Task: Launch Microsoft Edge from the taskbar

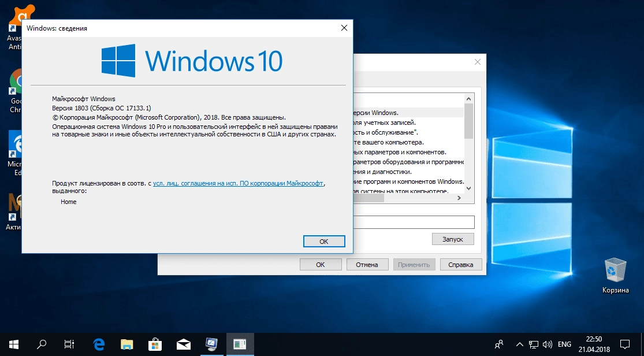Action: 99,344
